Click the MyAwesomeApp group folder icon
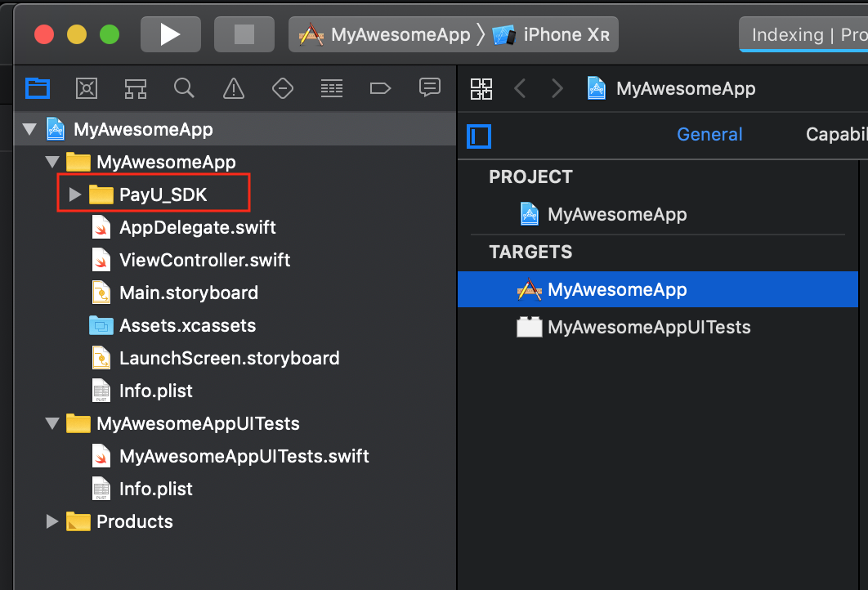The image size is (868, 590). 78,162
